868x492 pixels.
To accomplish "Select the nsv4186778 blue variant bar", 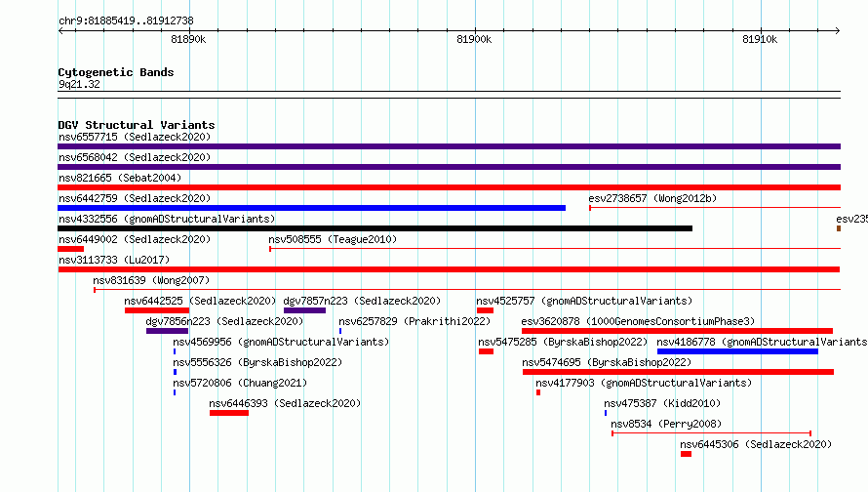I will tap(737, 351).
